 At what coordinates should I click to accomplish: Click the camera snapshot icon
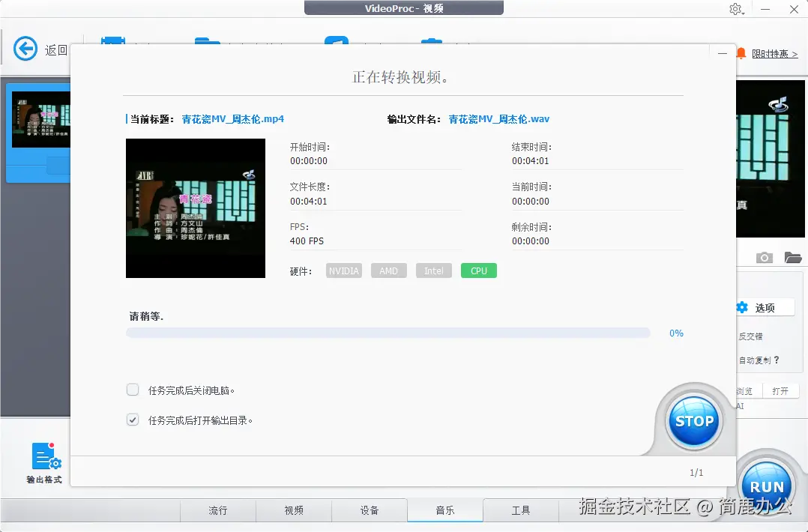pos(764,257)
